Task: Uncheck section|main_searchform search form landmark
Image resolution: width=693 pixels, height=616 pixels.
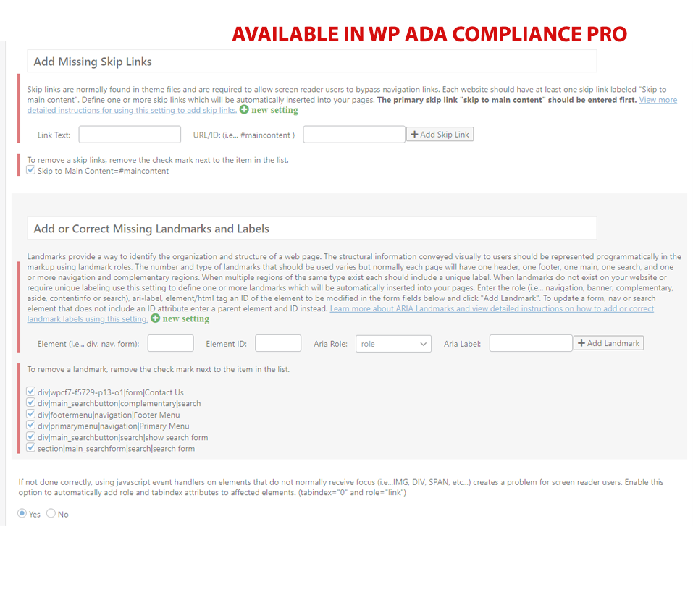Action: 30,447
